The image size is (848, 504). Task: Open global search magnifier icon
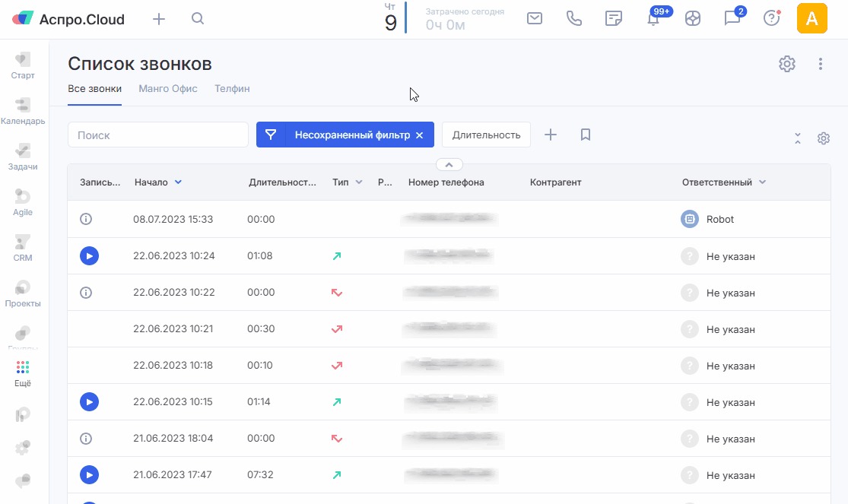(198, 19)
